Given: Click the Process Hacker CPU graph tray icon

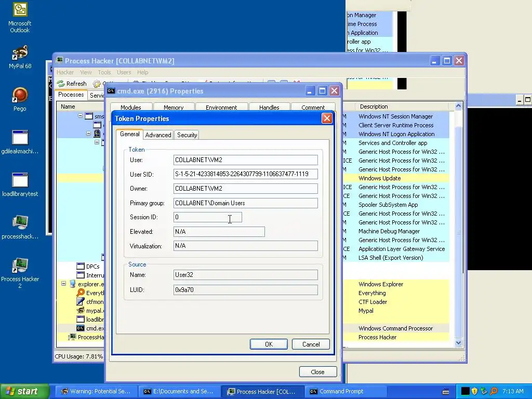Looking at the screenshot, I should pos(465,391).
